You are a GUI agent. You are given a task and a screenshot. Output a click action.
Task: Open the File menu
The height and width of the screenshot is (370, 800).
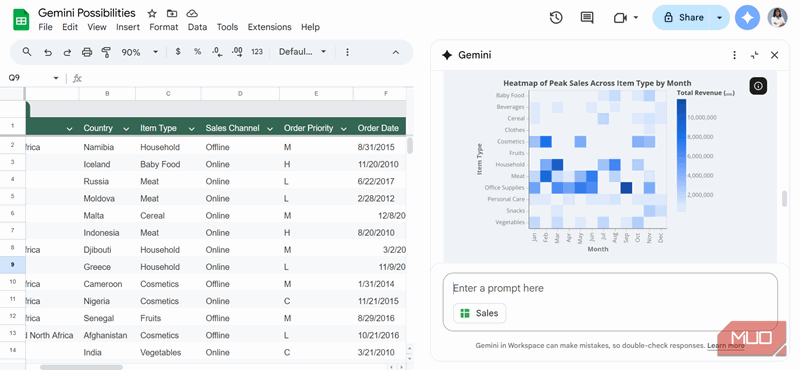(x=45, y=27)
